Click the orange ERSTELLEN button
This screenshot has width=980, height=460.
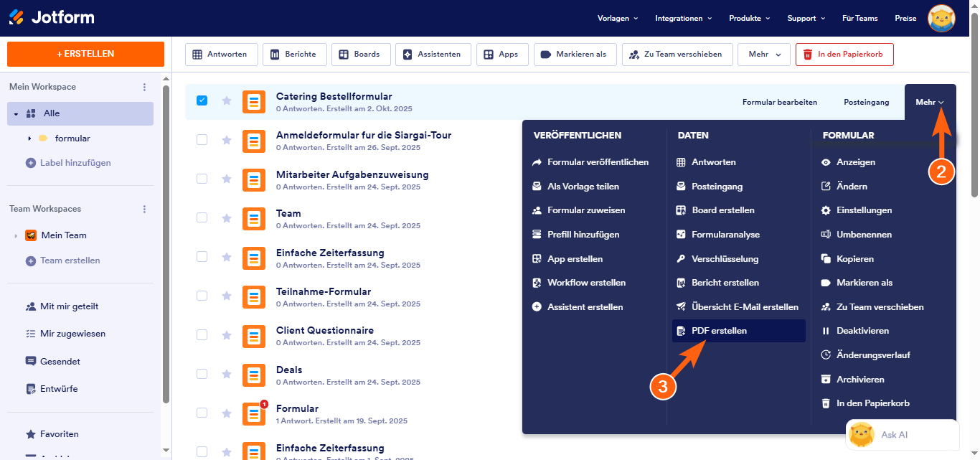coord(85,54)
